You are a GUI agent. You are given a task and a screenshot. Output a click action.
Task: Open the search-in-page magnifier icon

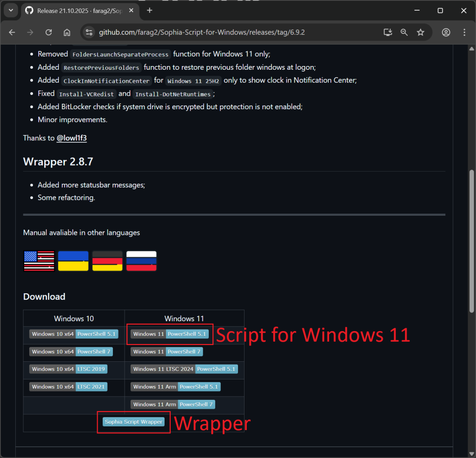(404, 32)
